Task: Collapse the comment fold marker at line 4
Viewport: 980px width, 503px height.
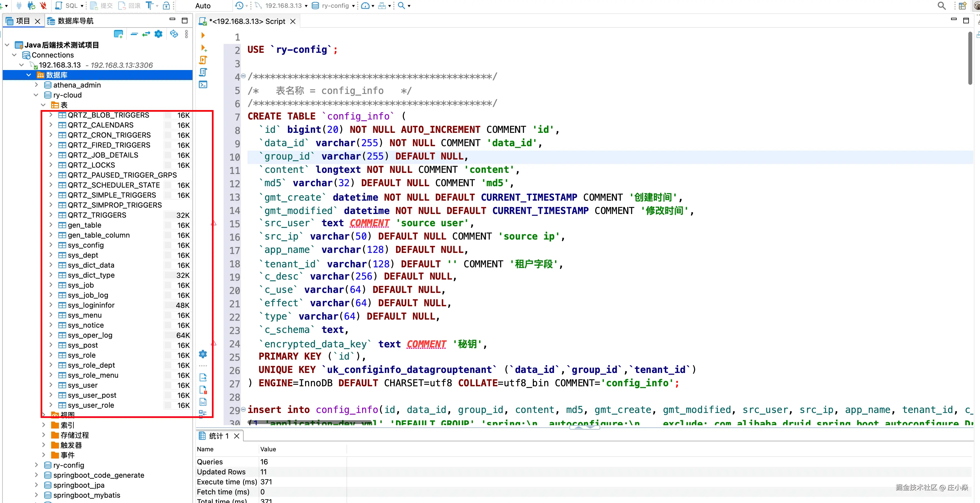Action: pyautogui.click(x=244, y=76)
